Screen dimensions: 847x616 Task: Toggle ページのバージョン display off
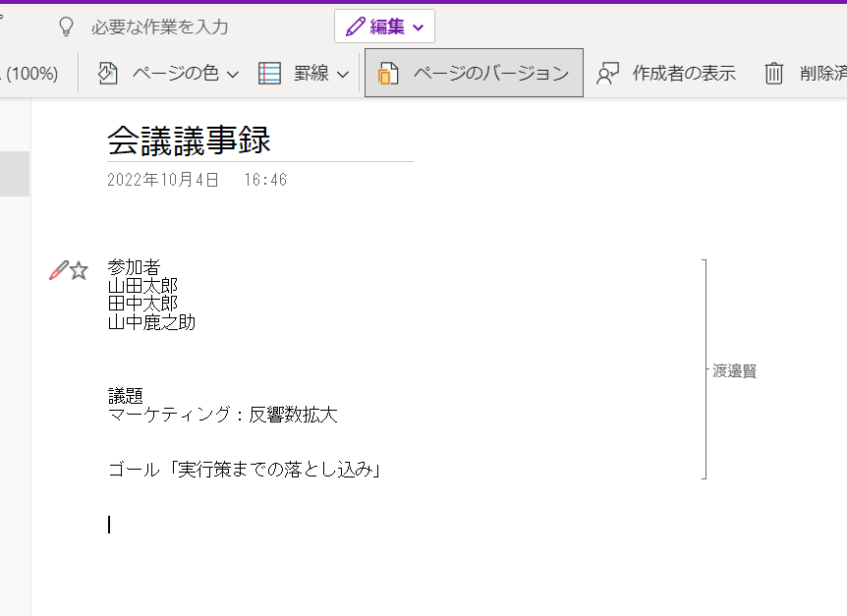click(x=473, y=74)
